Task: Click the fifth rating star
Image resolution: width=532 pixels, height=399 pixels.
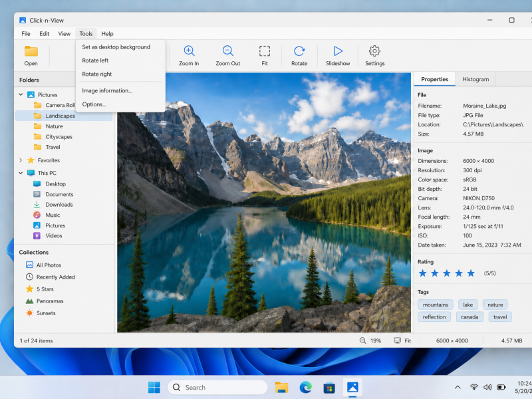Action: pos(471,273)
